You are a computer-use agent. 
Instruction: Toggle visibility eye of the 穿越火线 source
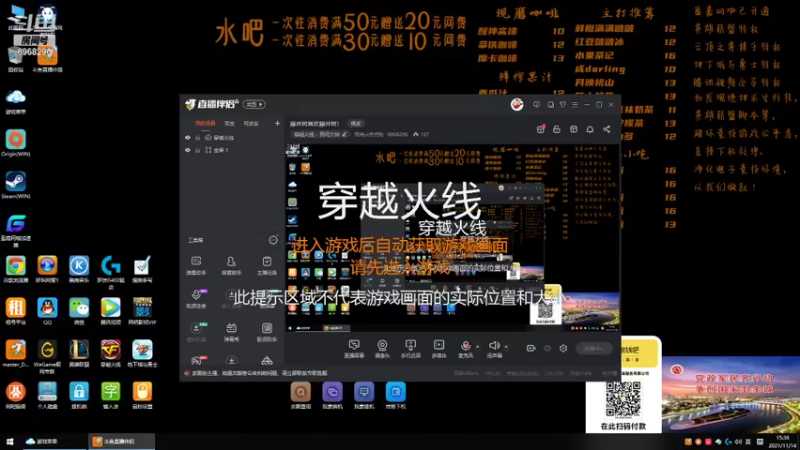pyautogui.click(x=188, y=138)
